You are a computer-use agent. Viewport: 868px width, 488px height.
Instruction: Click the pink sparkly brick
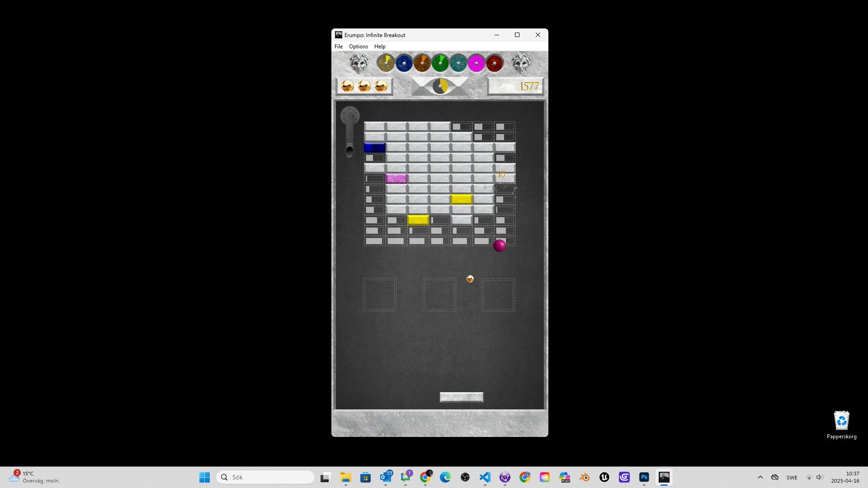[396, 179]
